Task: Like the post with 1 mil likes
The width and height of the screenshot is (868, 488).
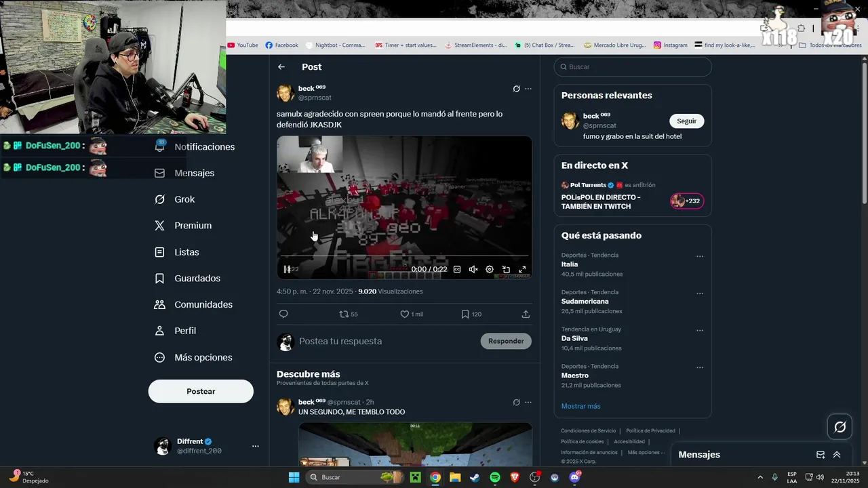Action: 411,314
